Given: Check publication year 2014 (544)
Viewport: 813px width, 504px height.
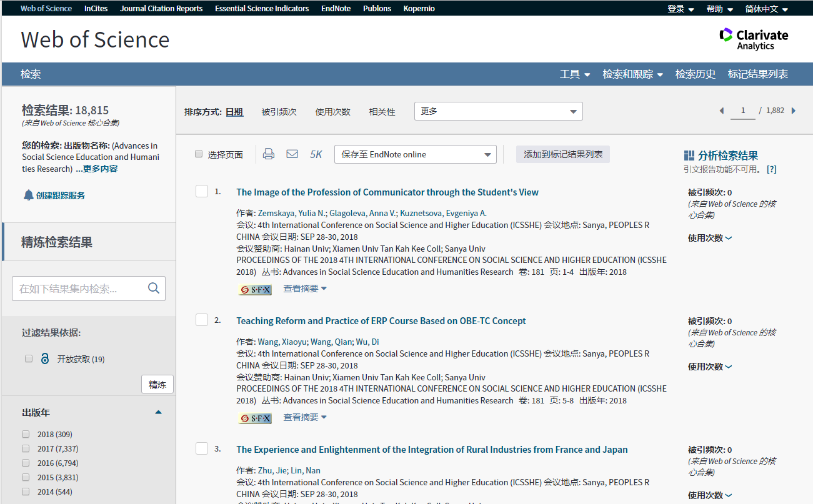Looking at the screenshot, I should click(x=26, y=492).
